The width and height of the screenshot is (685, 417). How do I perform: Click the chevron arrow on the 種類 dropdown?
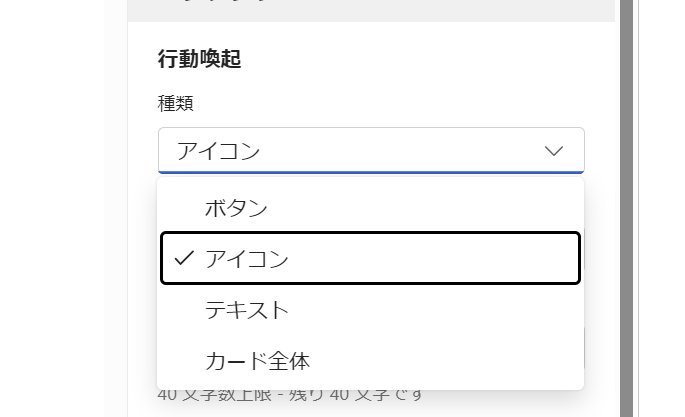click(x=554, y=151)
